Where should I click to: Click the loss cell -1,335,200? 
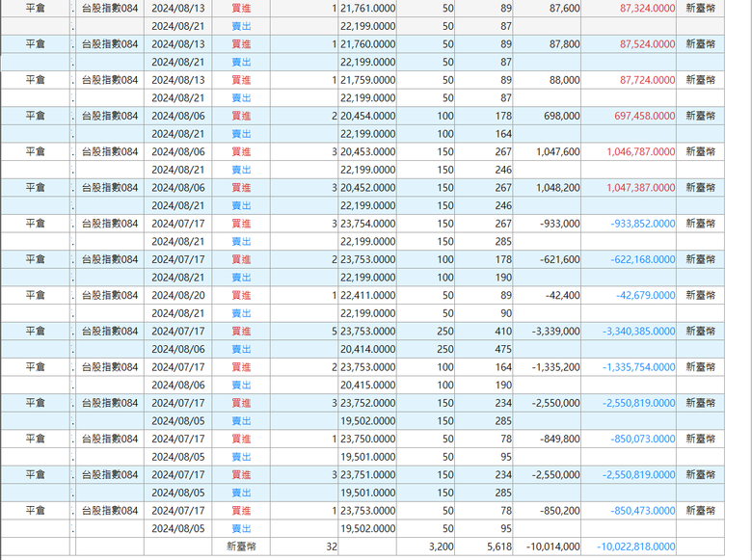(556, 367)
